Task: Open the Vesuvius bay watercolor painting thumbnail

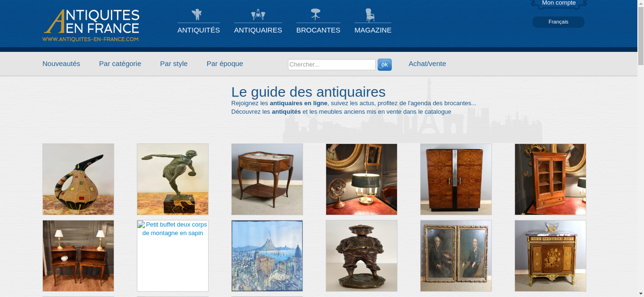Action: tap(267, 256)
